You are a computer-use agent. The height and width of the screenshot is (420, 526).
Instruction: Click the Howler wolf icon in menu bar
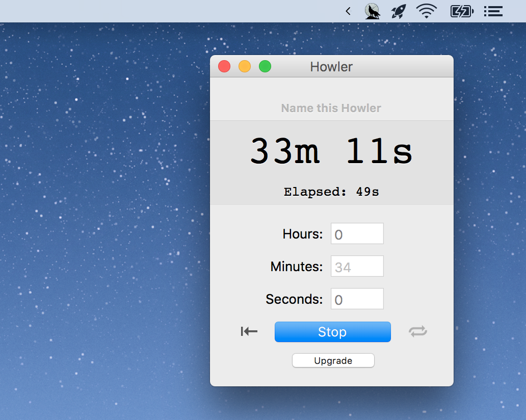(373, 11)
